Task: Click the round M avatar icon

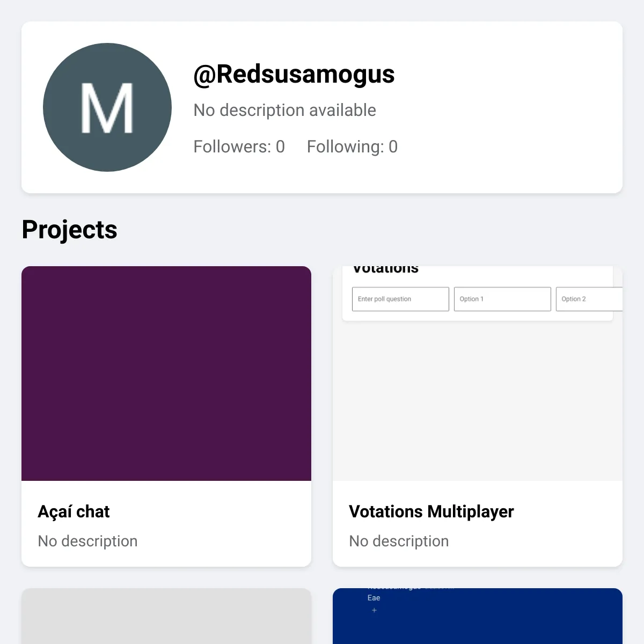Action: [x=107, y=107]
